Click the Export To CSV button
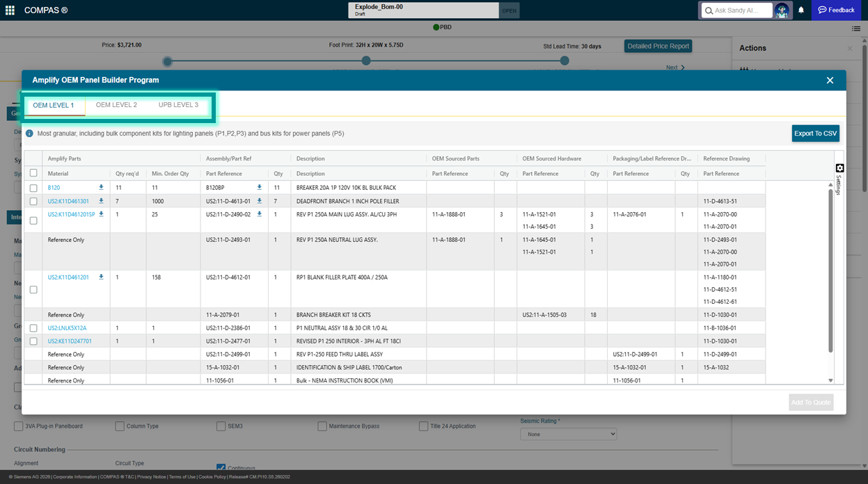Screen dimensions: 868x484 click(x=815, y=134)
